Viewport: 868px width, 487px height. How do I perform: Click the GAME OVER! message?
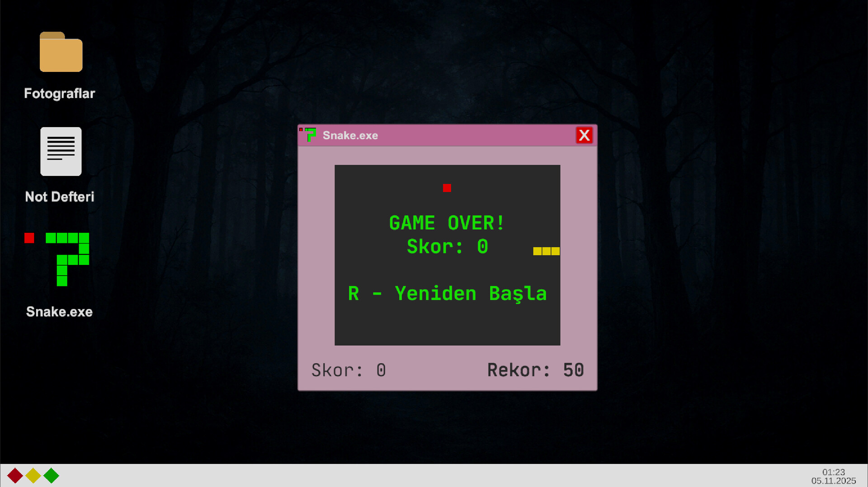pyautogui.click(x=447, y=223)
